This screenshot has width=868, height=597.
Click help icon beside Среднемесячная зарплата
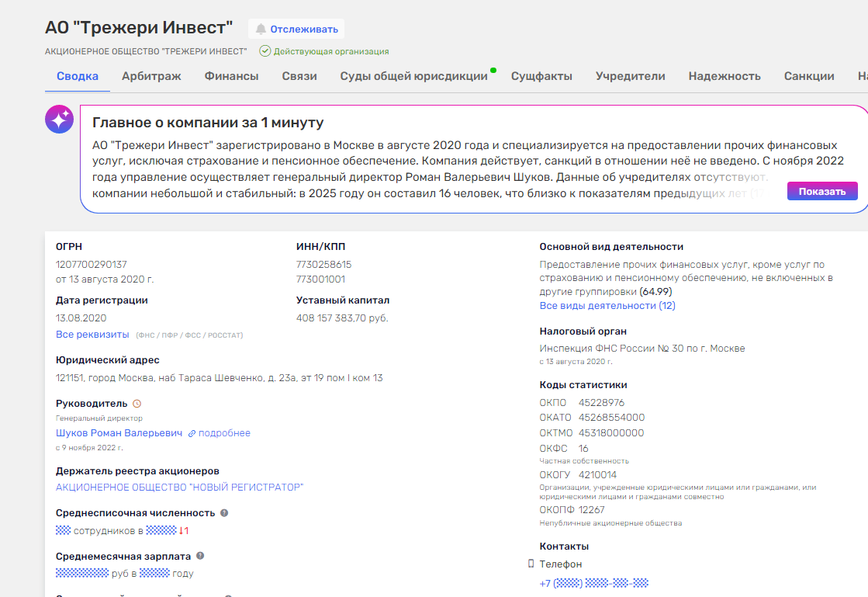pos(200,555)
